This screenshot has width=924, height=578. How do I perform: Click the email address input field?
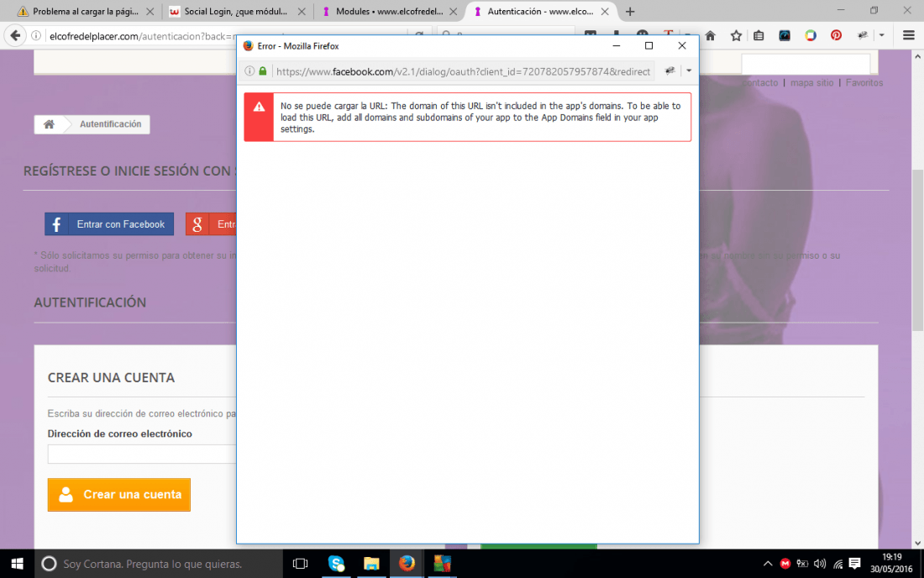pyautogui.click(x=142, y=455)
